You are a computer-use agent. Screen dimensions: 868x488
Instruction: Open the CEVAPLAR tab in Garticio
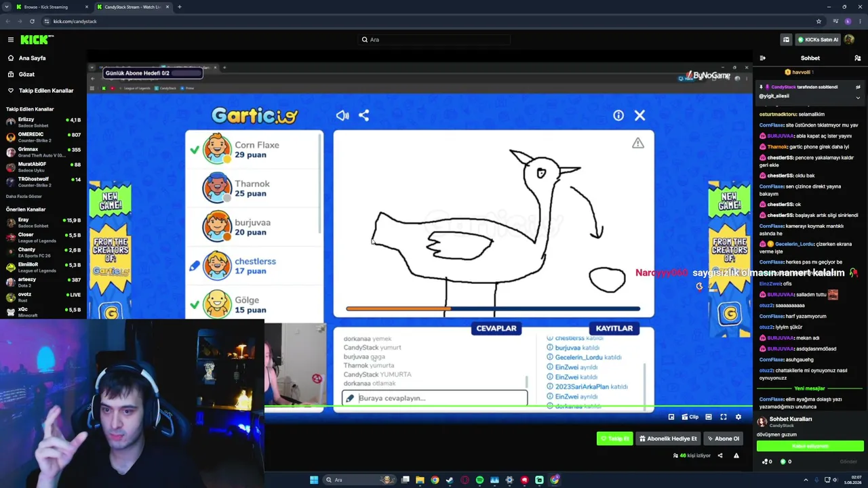pos(496,328)
